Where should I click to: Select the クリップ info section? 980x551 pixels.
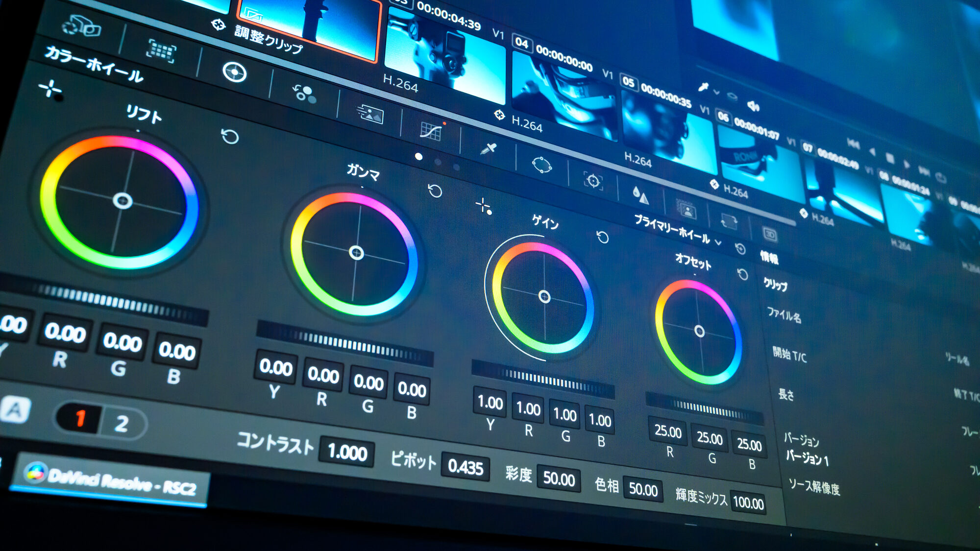775,284
